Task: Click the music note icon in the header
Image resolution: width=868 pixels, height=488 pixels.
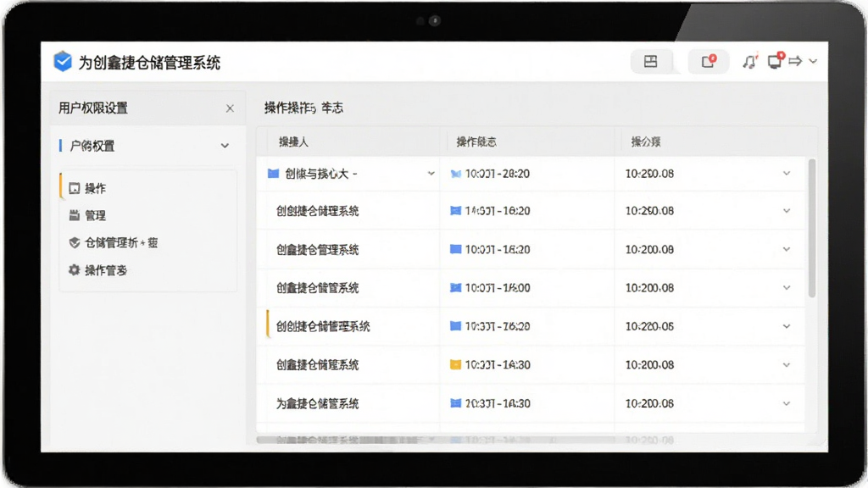Action: (749, 61)
